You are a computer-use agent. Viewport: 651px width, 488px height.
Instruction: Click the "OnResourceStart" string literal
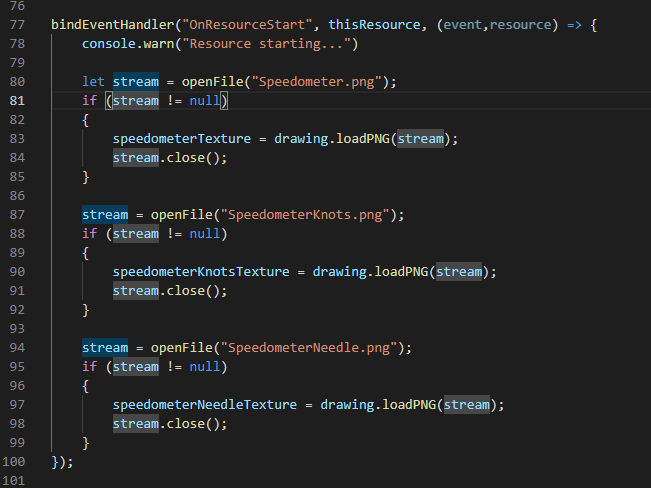(x=242, y=24)
